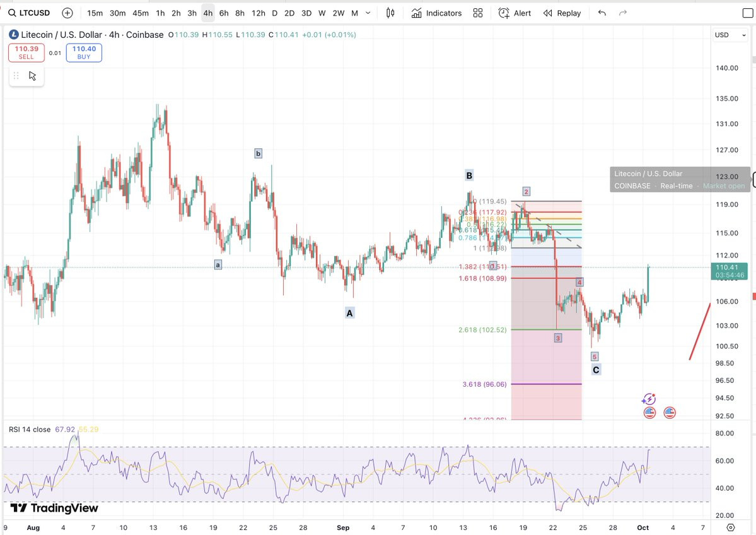Click the RSI value 67.92

point(65,430)
